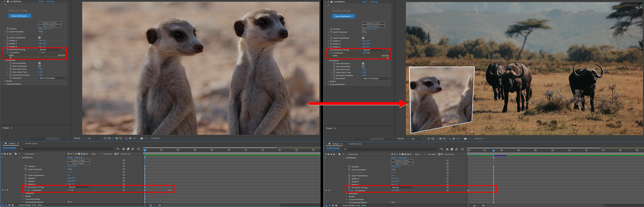
Task: Check Outro Animation in right Effect Controls
Action: click(x=363, y=66)
